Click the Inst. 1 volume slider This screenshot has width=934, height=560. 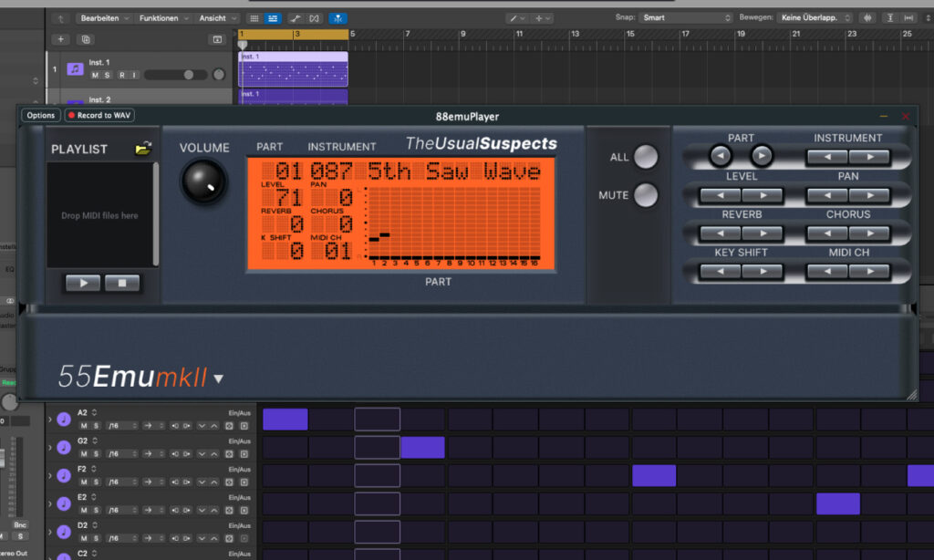tap(176, 75)
